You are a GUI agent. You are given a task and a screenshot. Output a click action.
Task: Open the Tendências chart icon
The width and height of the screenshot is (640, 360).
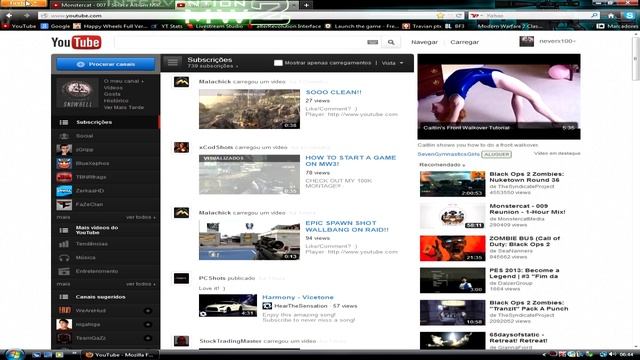click(x=64, y=244)
